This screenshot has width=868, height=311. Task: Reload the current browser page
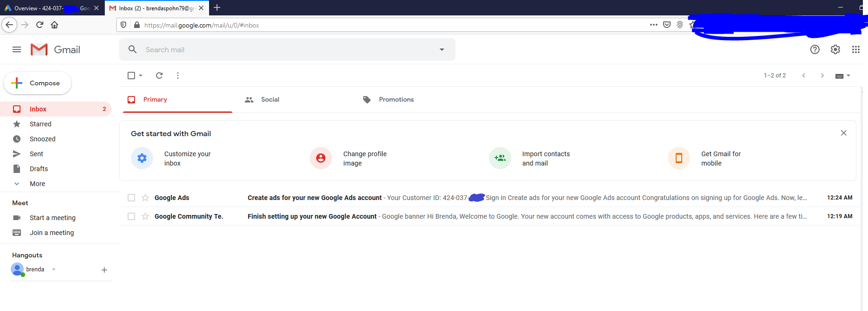click(x=40, y=25)
